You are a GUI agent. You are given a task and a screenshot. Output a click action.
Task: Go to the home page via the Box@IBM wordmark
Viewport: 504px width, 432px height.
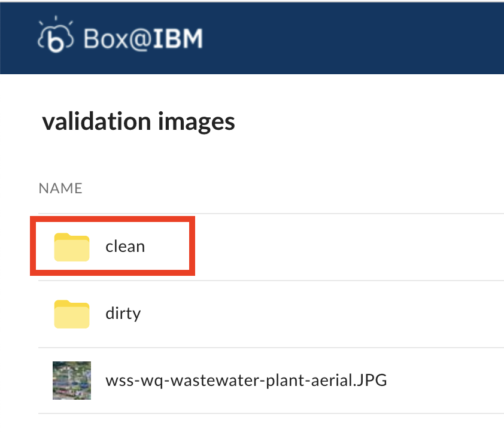(x=143, y=39)
